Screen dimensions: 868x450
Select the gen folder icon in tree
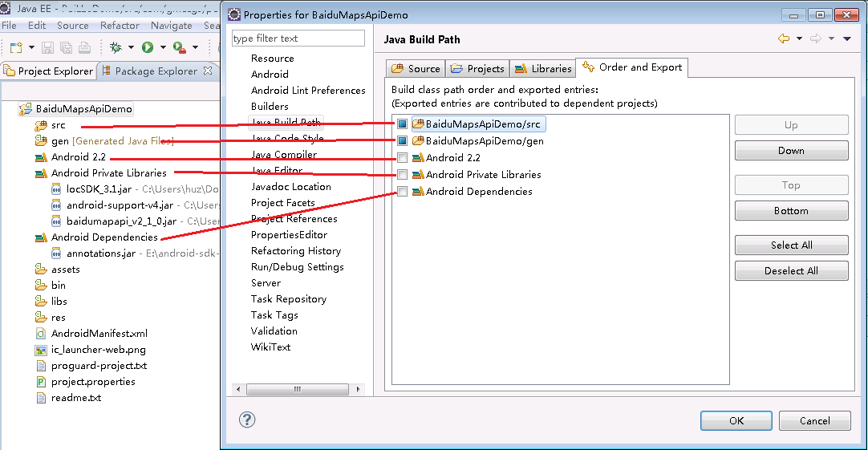41,141
